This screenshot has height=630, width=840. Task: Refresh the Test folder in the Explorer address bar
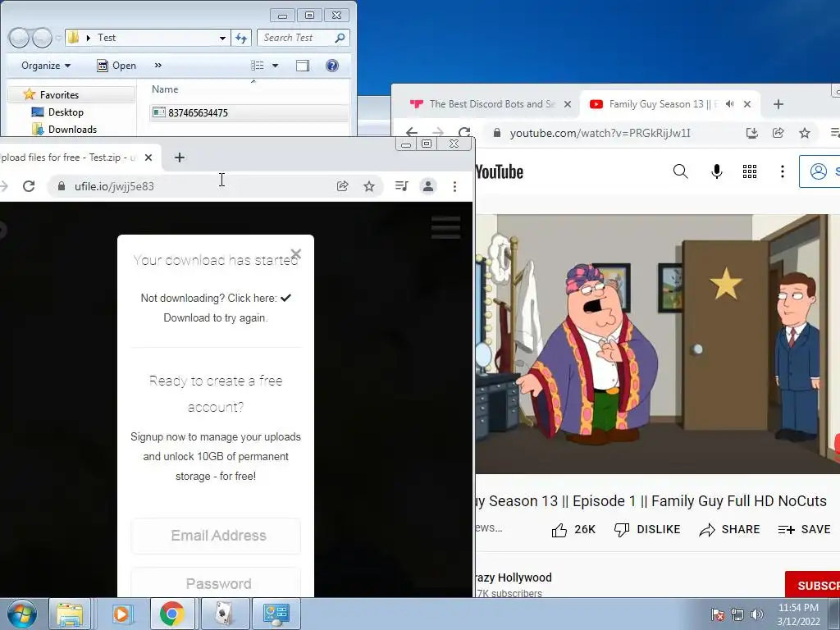[241, 38]
